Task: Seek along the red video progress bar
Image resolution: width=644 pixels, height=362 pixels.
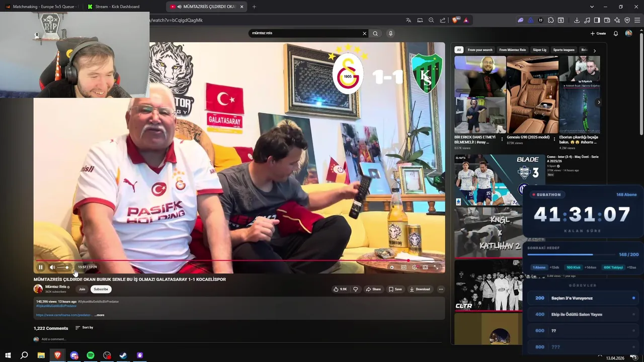Action: 239,260
